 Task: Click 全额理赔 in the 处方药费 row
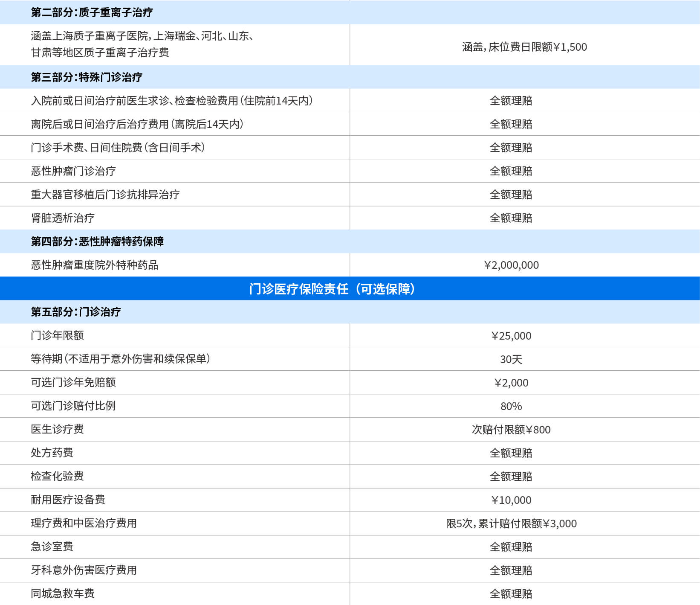click(x=511, y=453)
